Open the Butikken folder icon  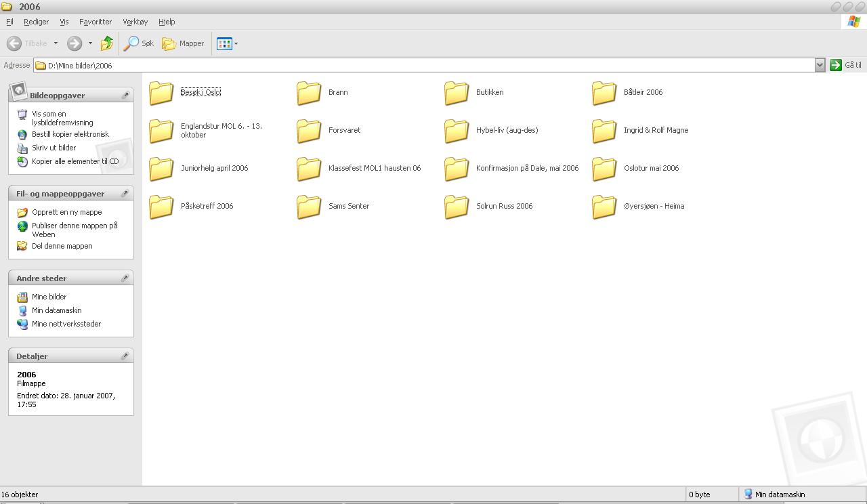tap(457, 93)
